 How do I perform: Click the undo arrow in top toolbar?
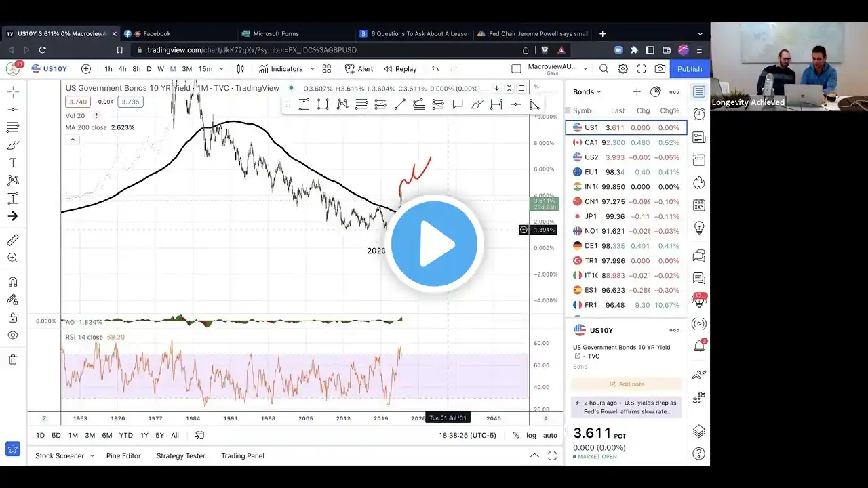click(435, 69)
